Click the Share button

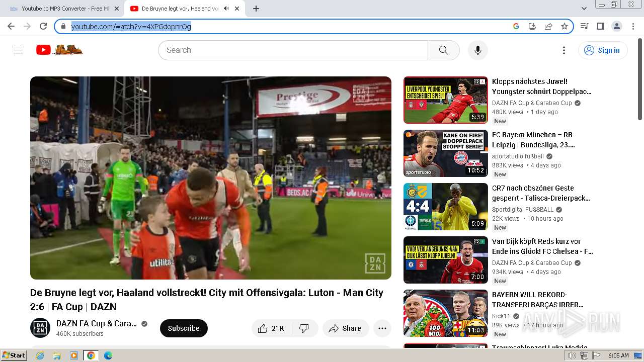tap(346, 328)
